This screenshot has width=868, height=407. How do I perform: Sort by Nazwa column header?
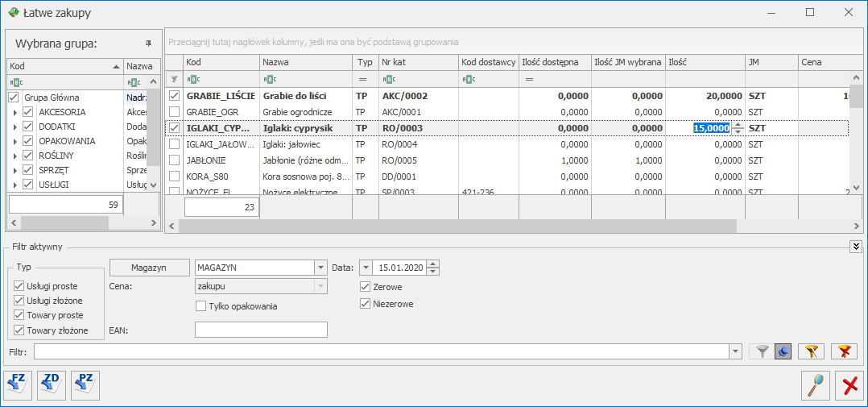click(x=305, y=62)
